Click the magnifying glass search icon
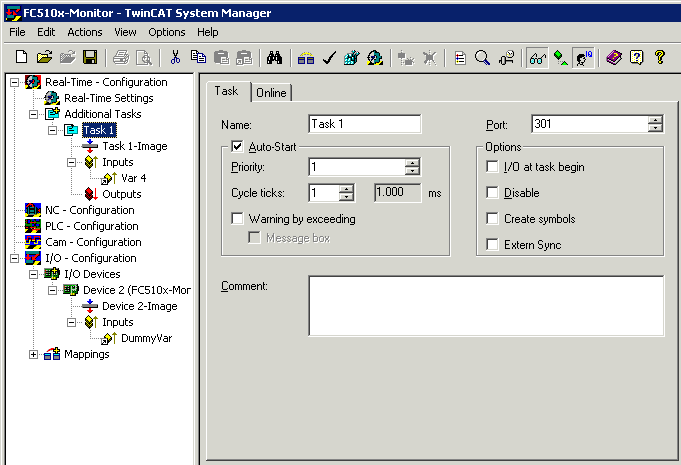 pyautogui.click(x=483, y=57)
